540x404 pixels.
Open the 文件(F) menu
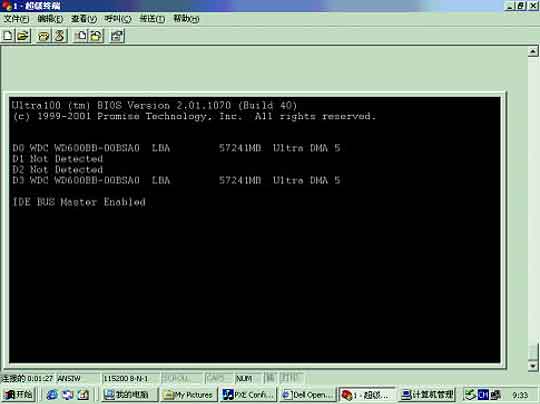click(16, 19)
